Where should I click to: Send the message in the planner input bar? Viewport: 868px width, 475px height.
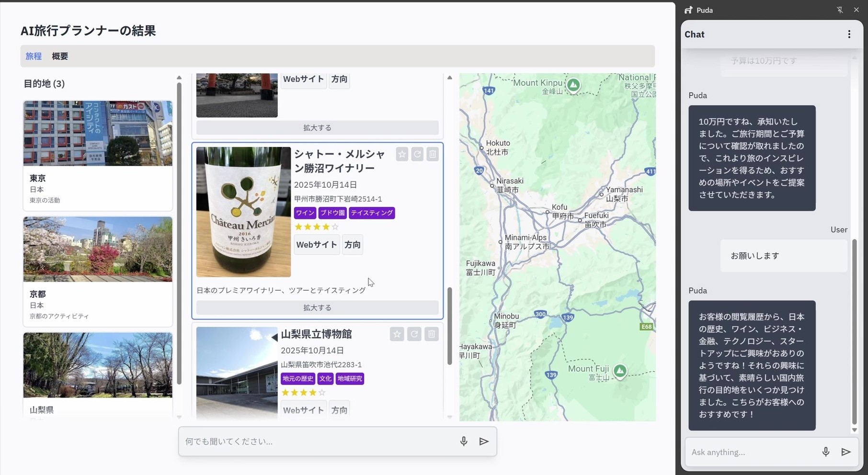(484, 441)
